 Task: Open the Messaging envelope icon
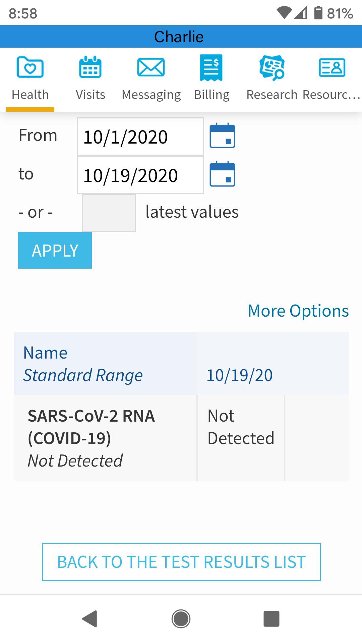[x=151, y=67]
